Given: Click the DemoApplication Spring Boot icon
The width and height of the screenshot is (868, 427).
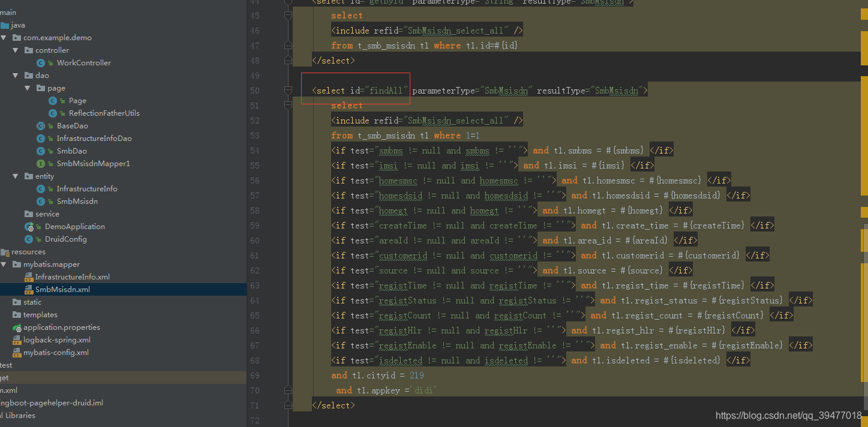Looking at the screenshot, I should (29, 227).
